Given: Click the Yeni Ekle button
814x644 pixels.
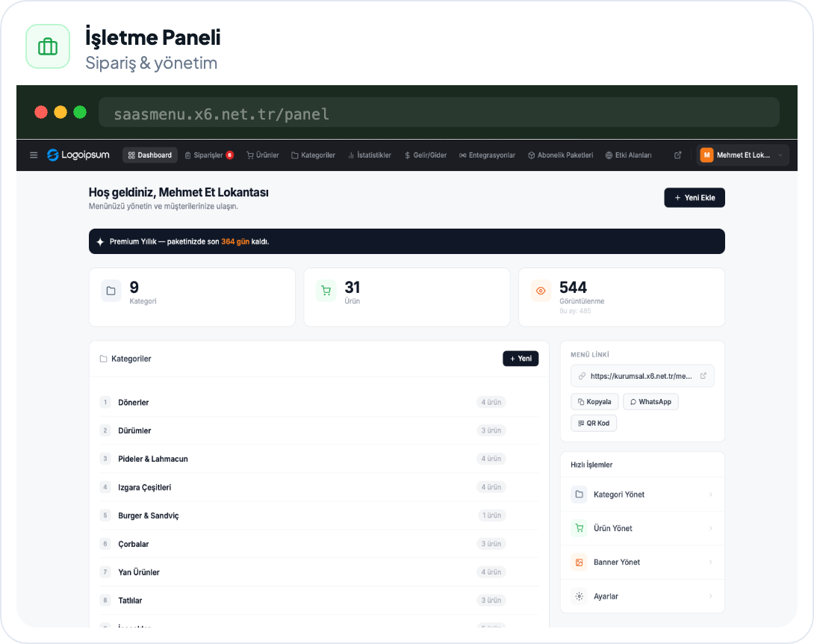Looking at the screenshot, I should coord(694,197).
